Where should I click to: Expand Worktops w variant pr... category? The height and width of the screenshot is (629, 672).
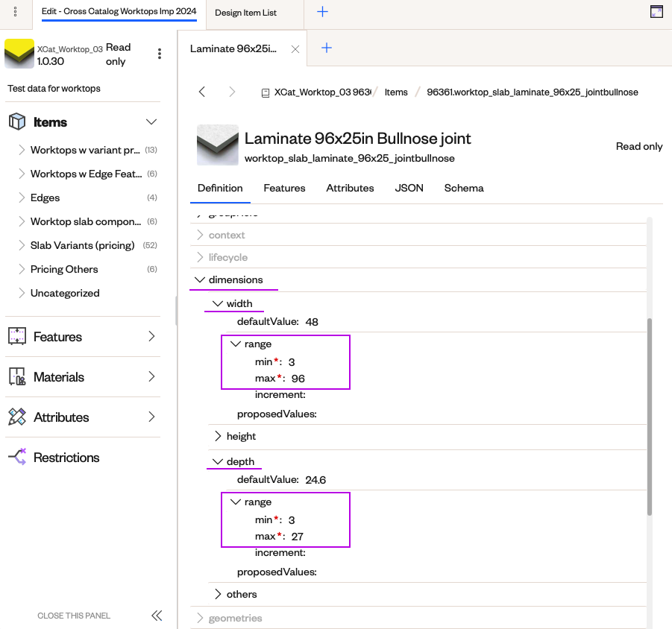click(22, 150)
